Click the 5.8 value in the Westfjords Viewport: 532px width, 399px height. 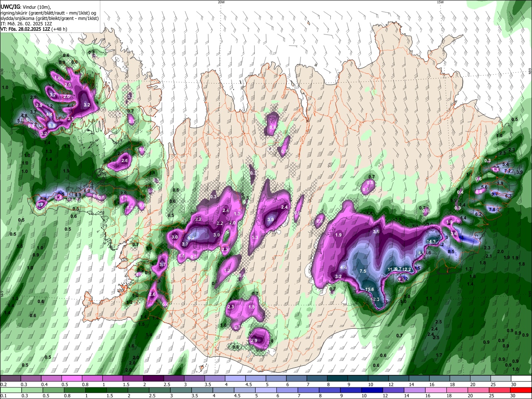pyautogui.click(x=52, y=125)
